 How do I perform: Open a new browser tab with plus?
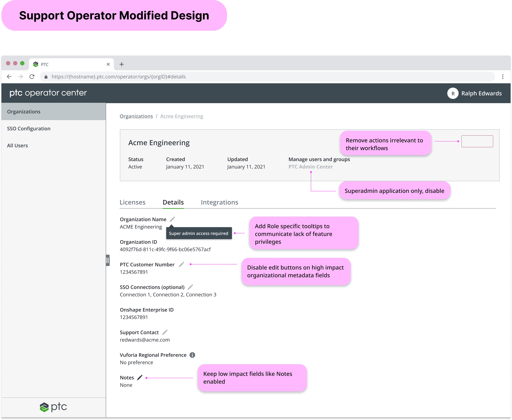[x=122, y=64]
